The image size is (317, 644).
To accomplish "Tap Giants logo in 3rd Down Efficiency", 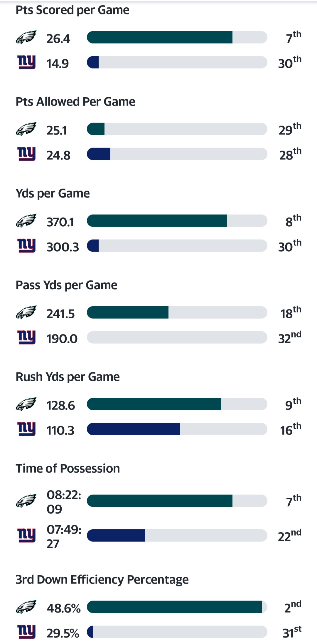I will tap(26, 632).
